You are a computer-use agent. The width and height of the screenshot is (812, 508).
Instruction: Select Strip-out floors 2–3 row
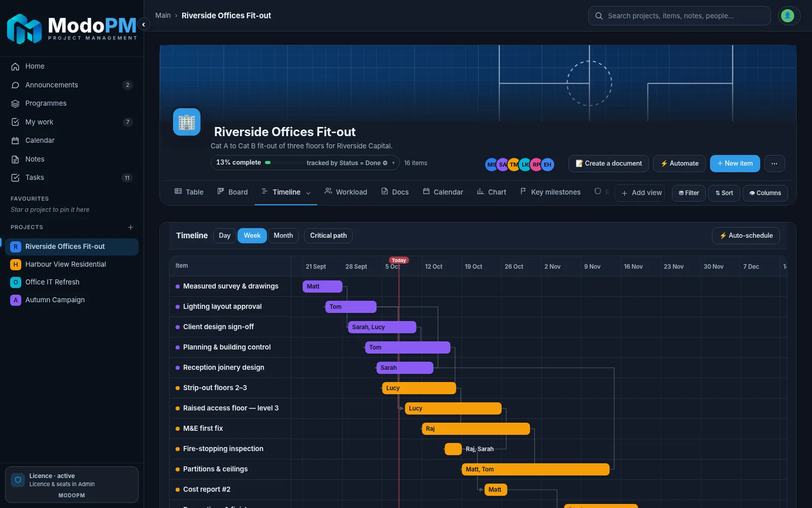230,388
